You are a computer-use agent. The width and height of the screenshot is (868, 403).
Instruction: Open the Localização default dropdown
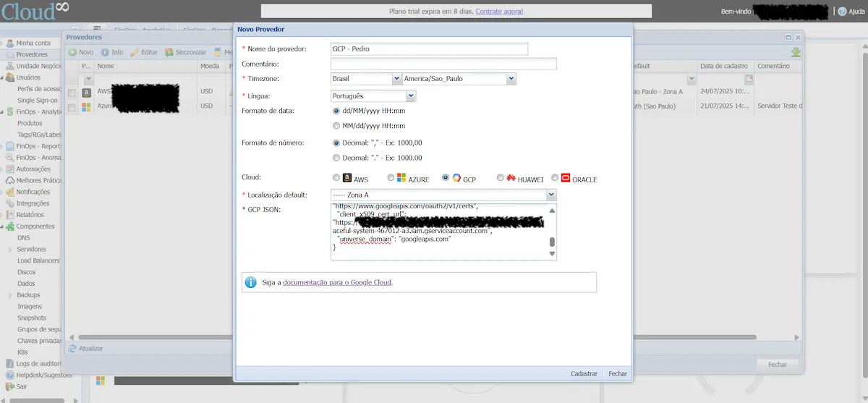[x=551, y=195]
